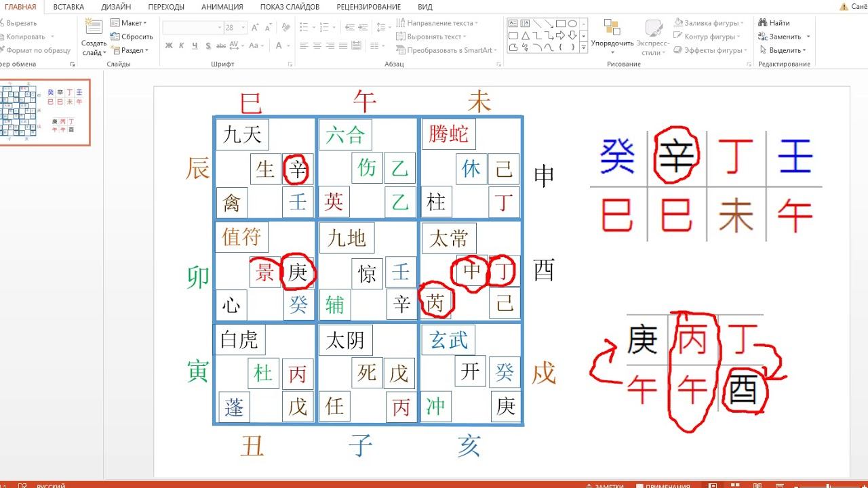Select the rectangle shape
The image size is (868, 488).
tap(559, 24)
